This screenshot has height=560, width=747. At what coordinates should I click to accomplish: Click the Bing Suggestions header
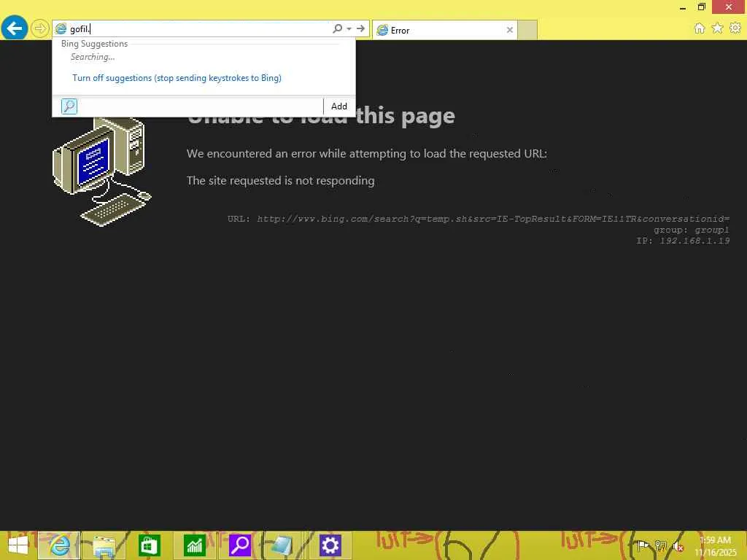coord(94,43)
